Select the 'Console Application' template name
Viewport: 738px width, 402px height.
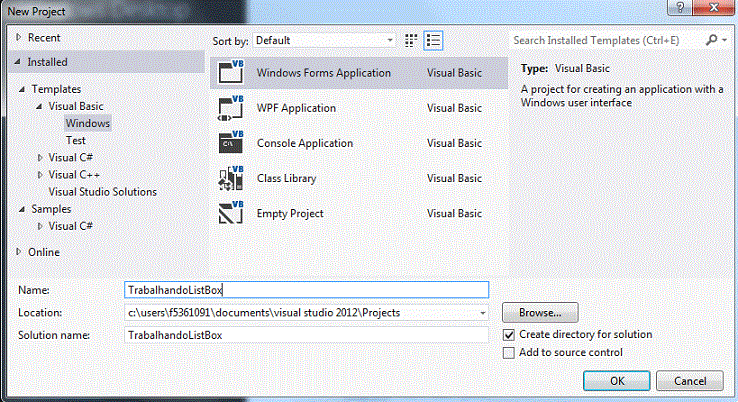305,143
